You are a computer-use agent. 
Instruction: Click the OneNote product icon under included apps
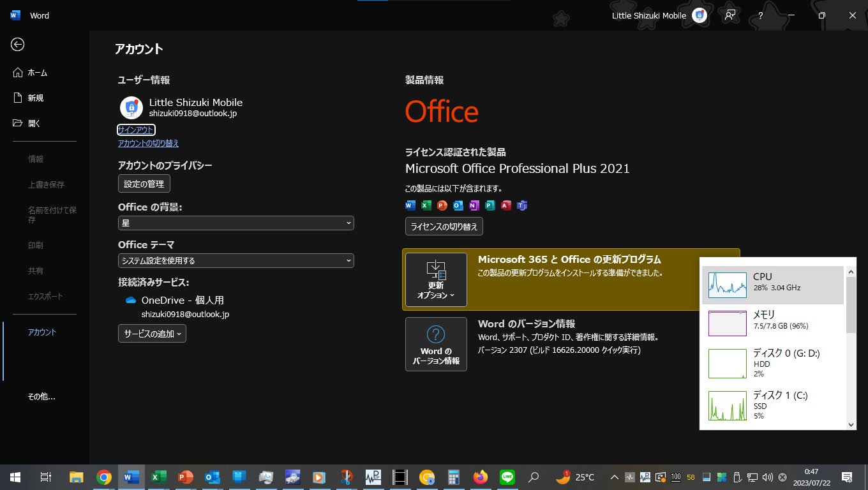click(x=474, y=205)
